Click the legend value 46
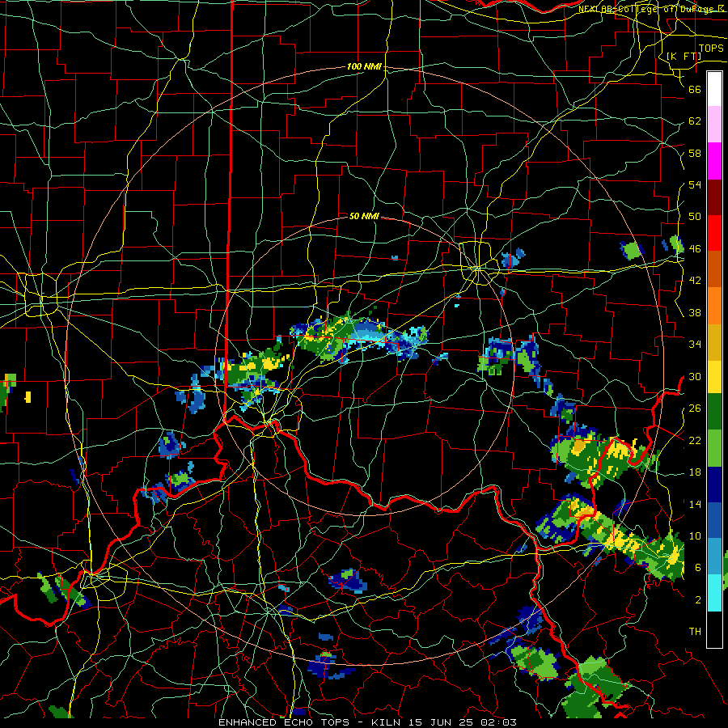The width and height of the screenshot is (728, 728). coord(695,249)
